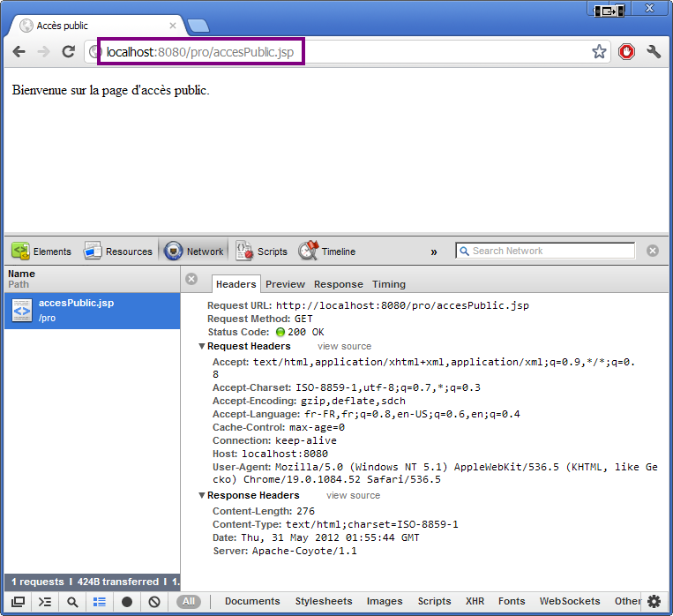The image size is (673, 616).
Task: Switch to the Preview tab
Action: coord(285,284)
